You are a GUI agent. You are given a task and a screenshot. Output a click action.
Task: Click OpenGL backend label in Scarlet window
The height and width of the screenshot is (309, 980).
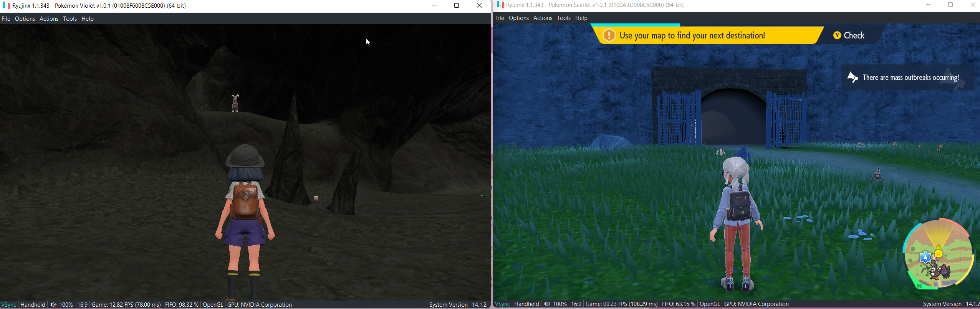[710, 304]
